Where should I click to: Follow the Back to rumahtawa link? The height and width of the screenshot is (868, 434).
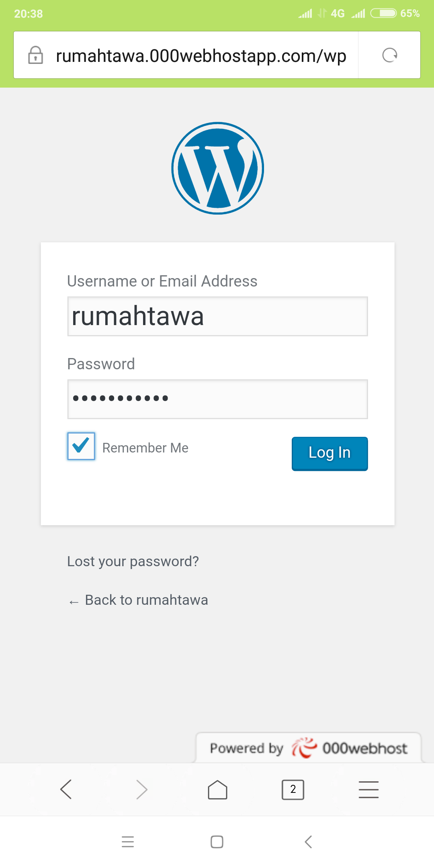(x=146, y=600)
